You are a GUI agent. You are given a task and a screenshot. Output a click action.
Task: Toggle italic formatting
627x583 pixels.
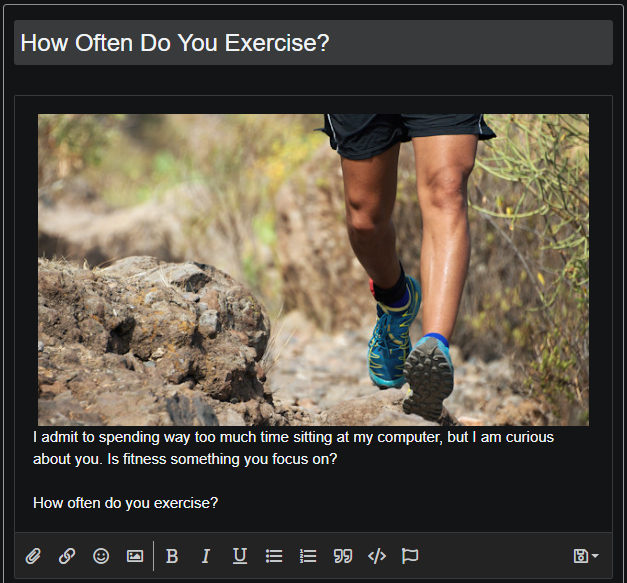pos(206,556)
